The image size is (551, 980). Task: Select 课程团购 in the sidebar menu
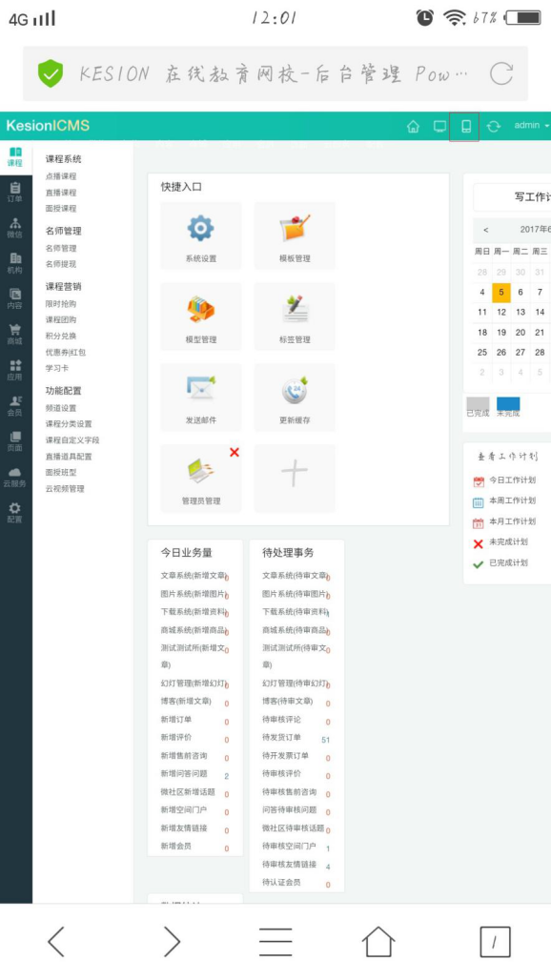(x=61, y=320)
